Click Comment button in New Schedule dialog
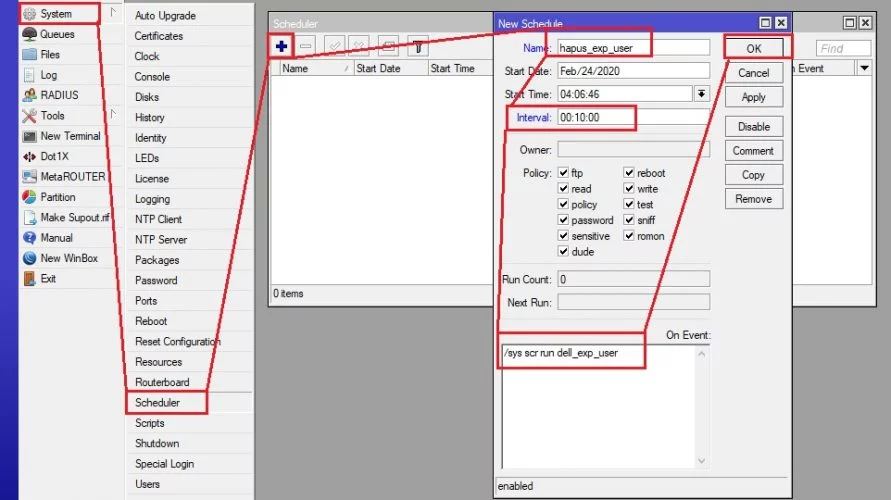The height and width of the screenshot is (500, 891). coord(754,151)
